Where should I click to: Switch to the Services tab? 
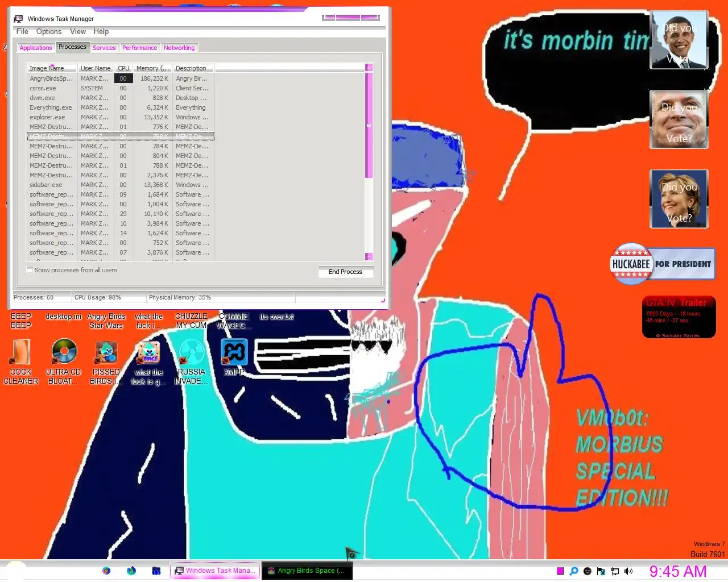coord(104,48)
